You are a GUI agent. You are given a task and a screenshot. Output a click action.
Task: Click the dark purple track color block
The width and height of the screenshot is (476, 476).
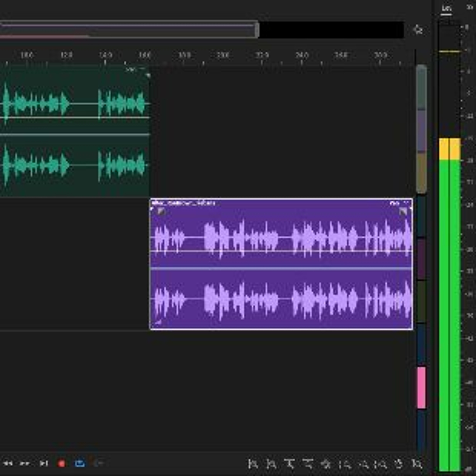[x=421, y=259]
